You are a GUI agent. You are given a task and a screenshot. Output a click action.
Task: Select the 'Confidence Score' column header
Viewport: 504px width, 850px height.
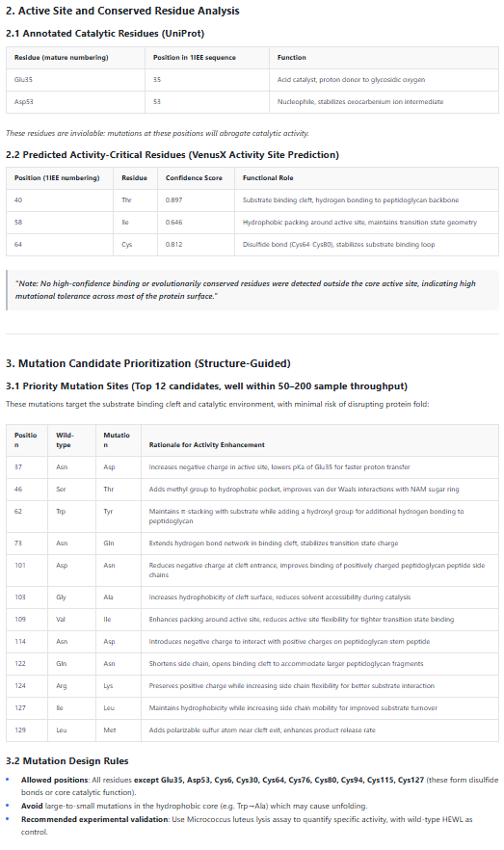(194, 177)
